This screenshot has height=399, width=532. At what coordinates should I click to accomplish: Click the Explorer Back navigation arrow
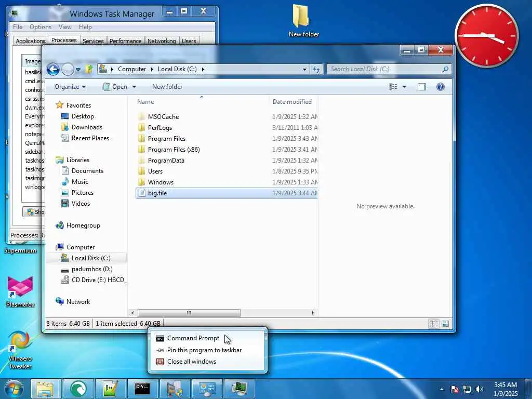tap(54, 69)
